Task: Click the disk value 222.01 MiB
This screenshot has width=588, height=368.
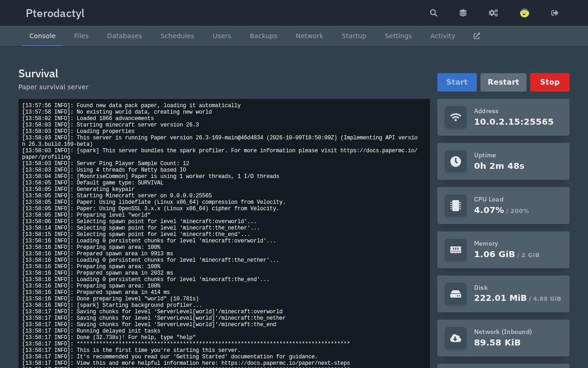Action: click(x=501, y=299)
